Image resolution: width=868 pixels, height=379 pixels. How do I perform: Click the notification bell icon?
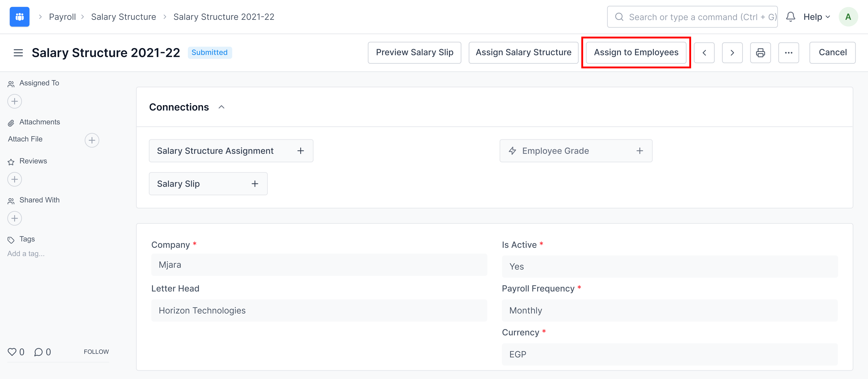click(x=791, y=16)
